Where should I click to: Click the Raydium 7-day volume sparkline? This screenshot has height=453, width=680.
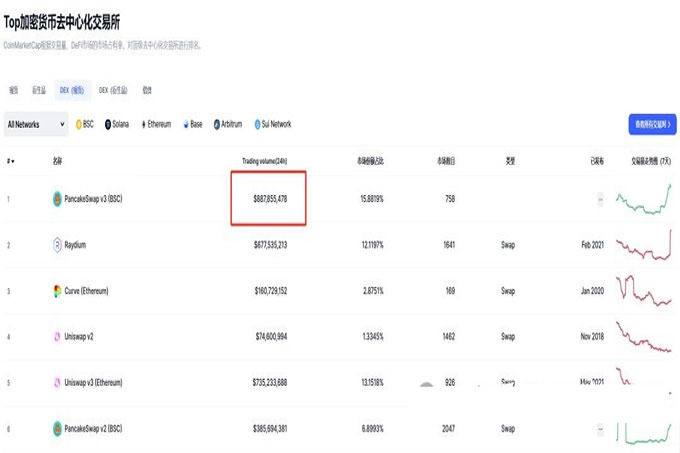643,245
